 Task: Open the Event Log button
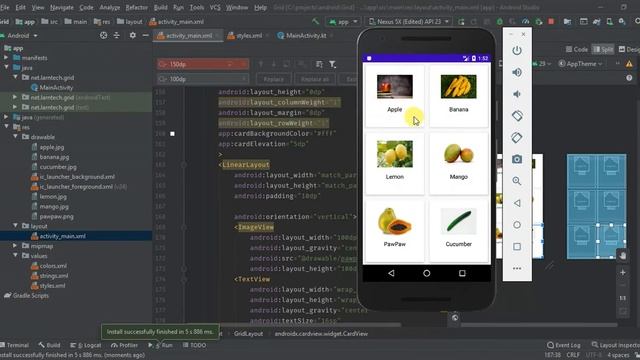564,345
